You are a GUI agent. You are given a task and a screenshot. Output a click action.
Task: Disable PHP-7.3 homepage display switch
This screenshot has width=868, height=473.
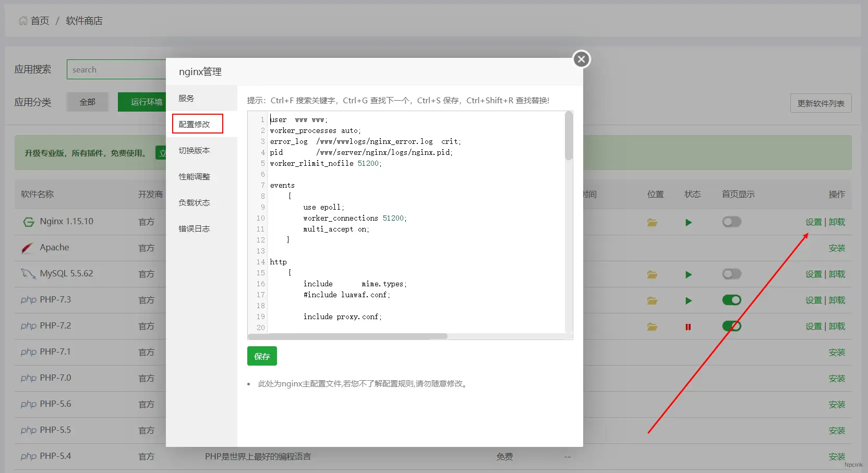(x=731, y=300)
